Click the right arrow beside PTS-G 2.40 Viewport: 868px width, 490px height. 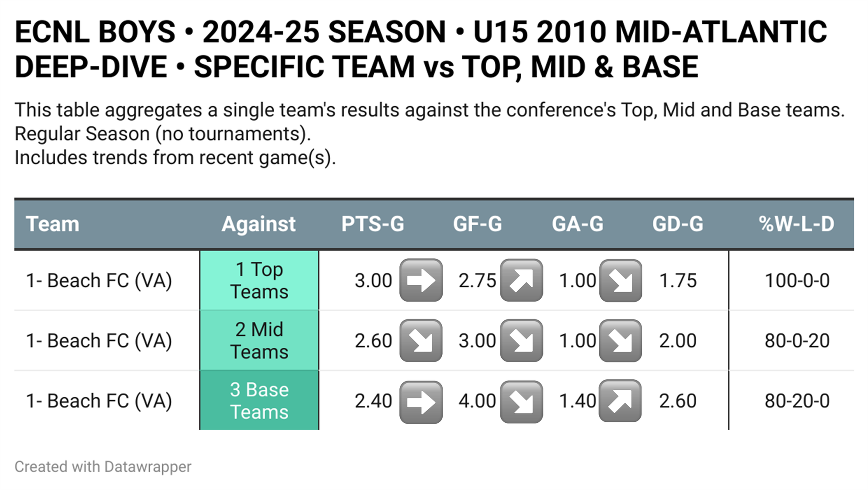pyautogui.click(x=421, y=402)
